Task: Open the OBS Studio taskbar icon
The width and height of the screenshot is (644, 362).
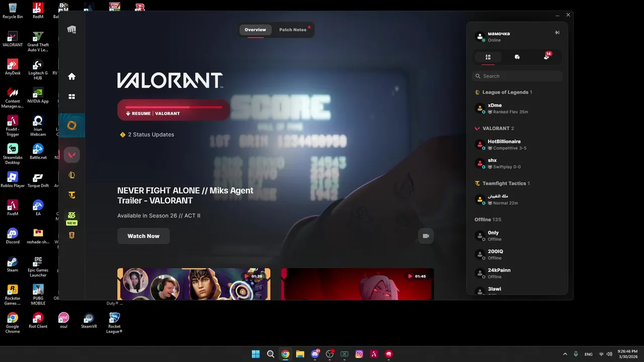Action: [x=330, y=354]
